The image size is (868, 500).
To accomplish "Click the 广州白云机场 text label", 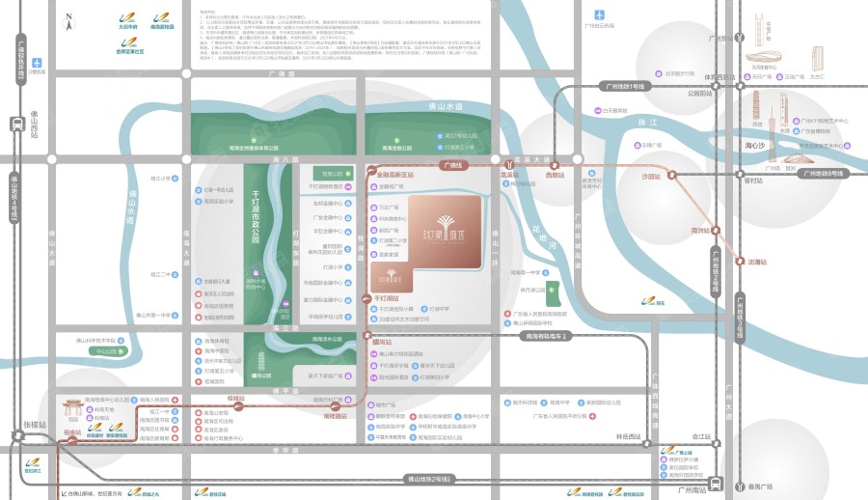I will (x=600, y=25).
